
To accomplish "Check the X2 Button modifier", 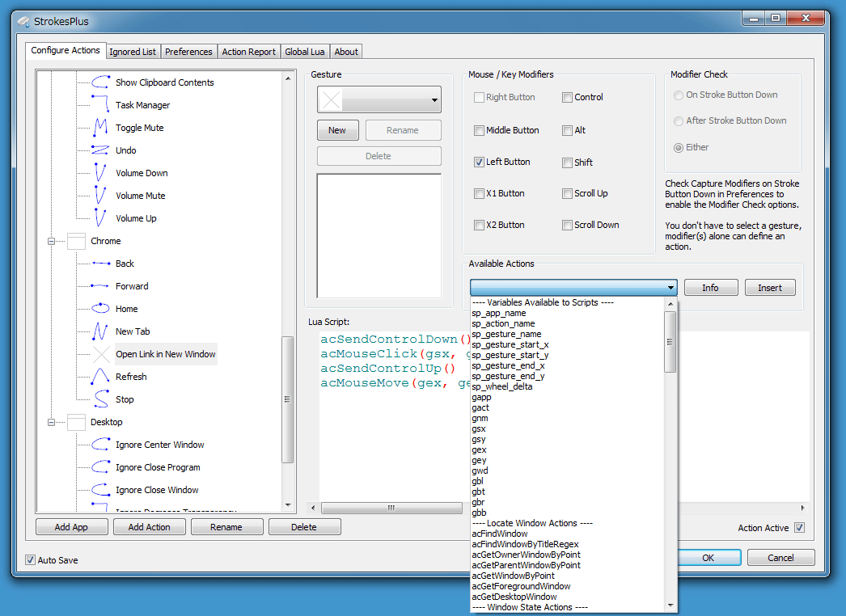I will click(x=479, y=225).
